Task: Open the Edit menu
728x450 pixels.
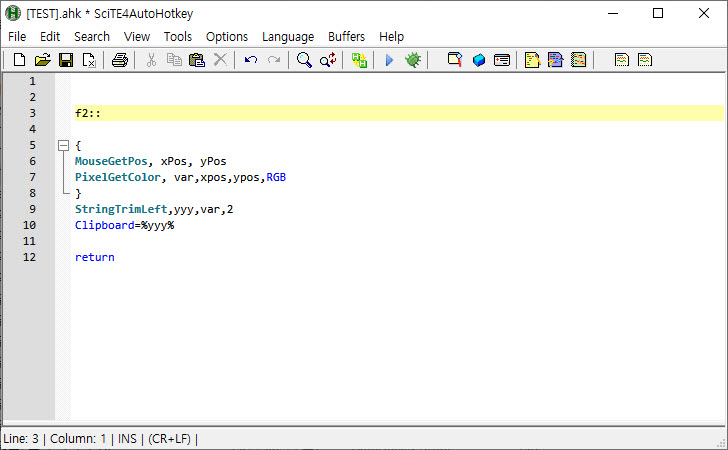Action: click(x=50, y=37)
